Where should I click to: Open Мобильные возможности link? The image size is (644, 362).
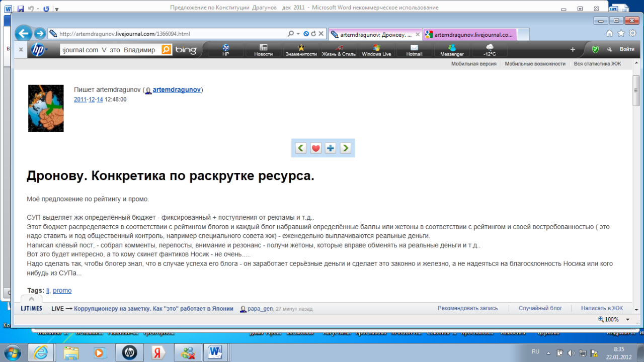coord(535,64)
